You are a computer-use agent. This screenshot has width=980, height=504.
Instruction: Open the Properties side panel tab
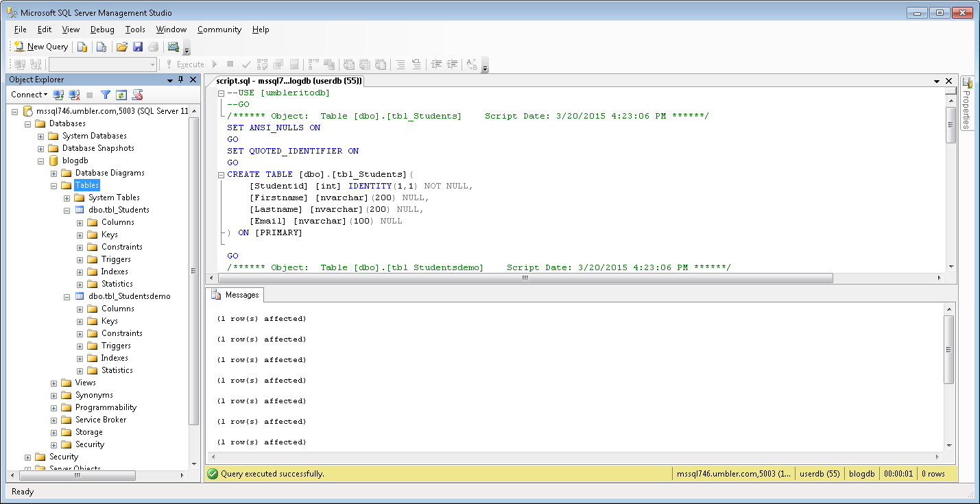[968, 103]
